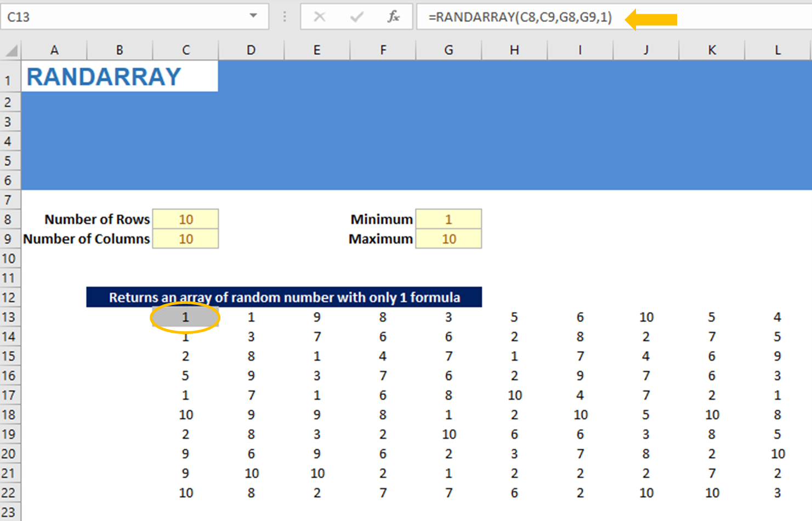Select the Maximum label cell

tap(381, 239)
